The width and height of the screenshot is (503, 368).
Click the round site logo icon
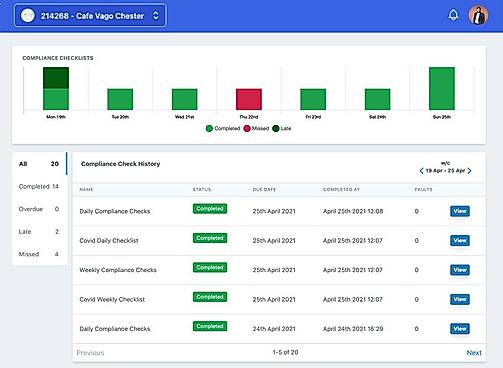point(28,15)
